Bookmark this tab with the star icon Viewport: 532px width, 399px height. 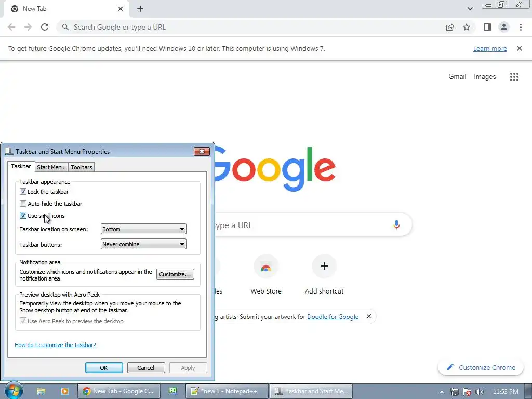pos(467,27)
